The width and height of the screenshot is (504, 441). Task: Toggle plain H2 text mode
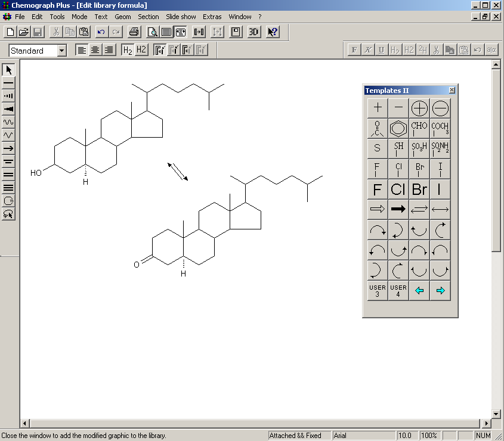coord(141,50)
